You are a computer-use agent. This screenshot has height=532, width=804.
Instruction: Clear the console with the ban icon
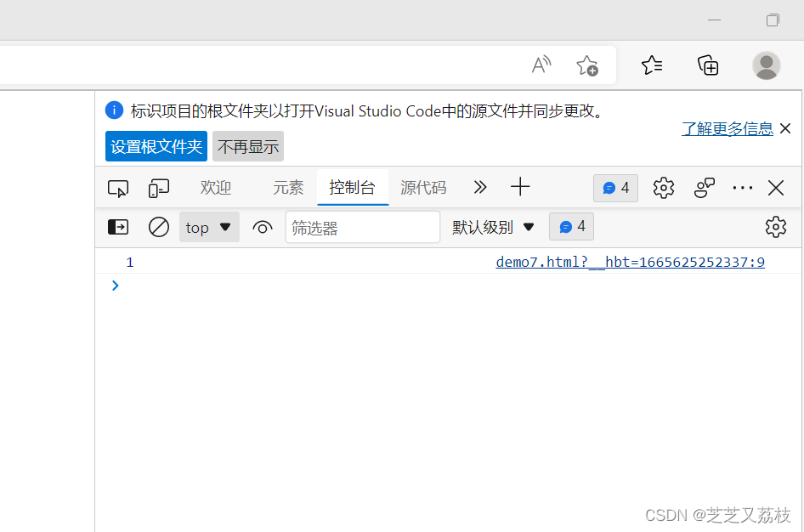(158, 227)
